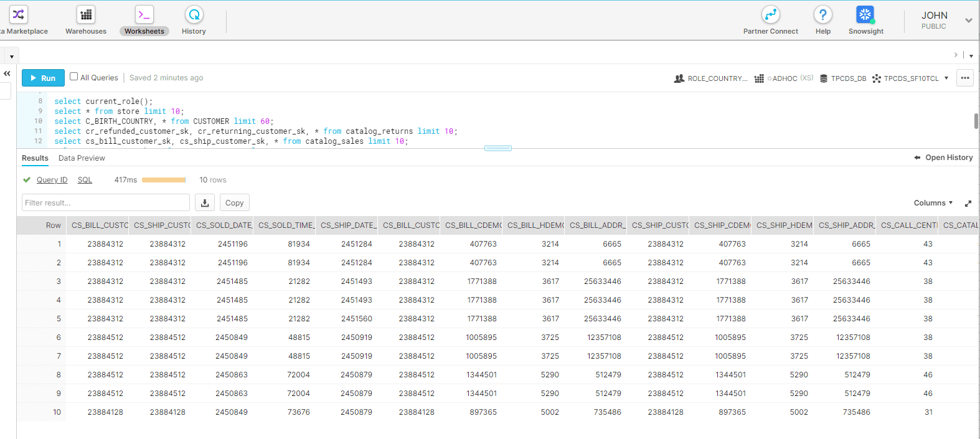Image resolution: width=980 pixels, height=439 pixels.
Task: Copy the query results
Action: (x=235, y=202)
